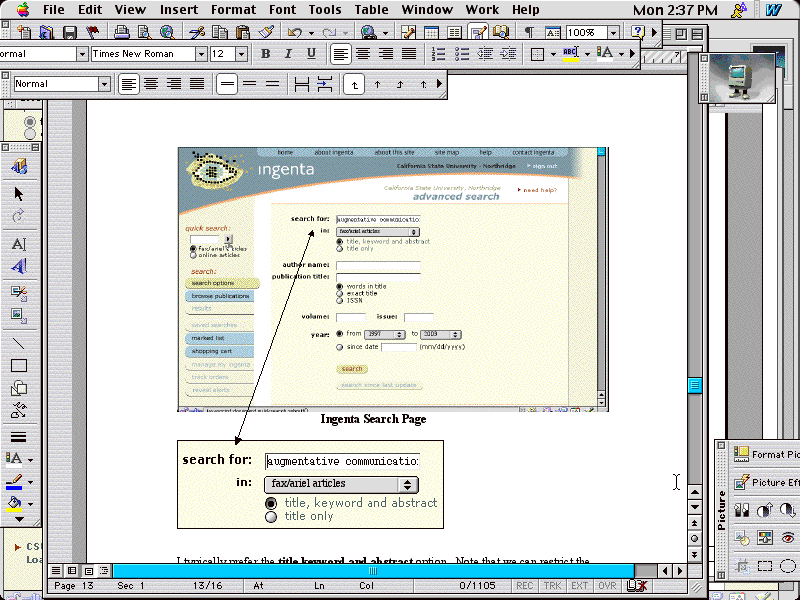This screenshot has width=800, height=600.
Task: Click the Format Picture button
Action: (x=766, y=454)
